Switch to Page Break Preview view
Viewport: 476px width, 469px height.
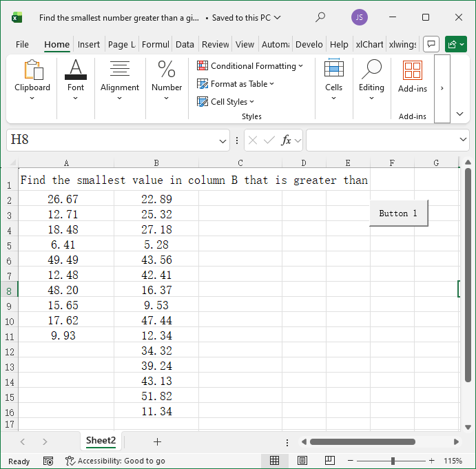coord(330,461)
